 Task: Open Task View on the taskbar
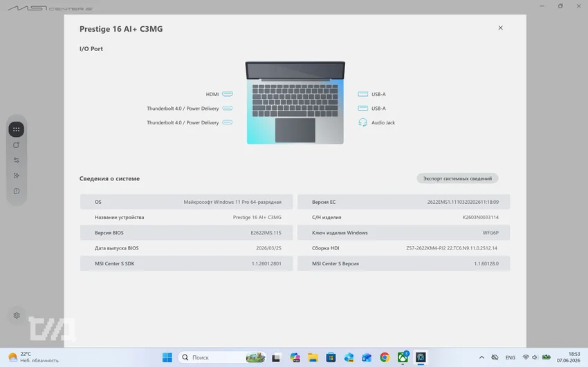(277, 357)
